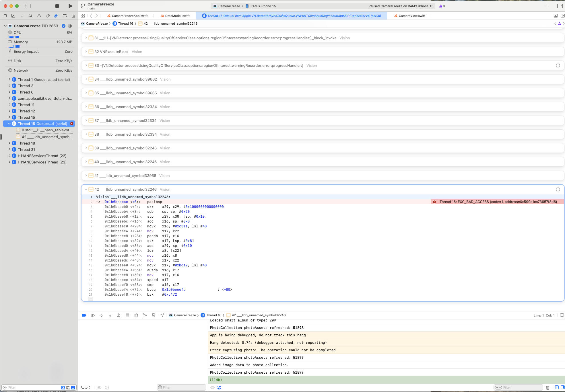Image resolution: width=565 pixels, height=392 pixels.
Task: Open the Network gauge report
Action: (x=40, y=71)
